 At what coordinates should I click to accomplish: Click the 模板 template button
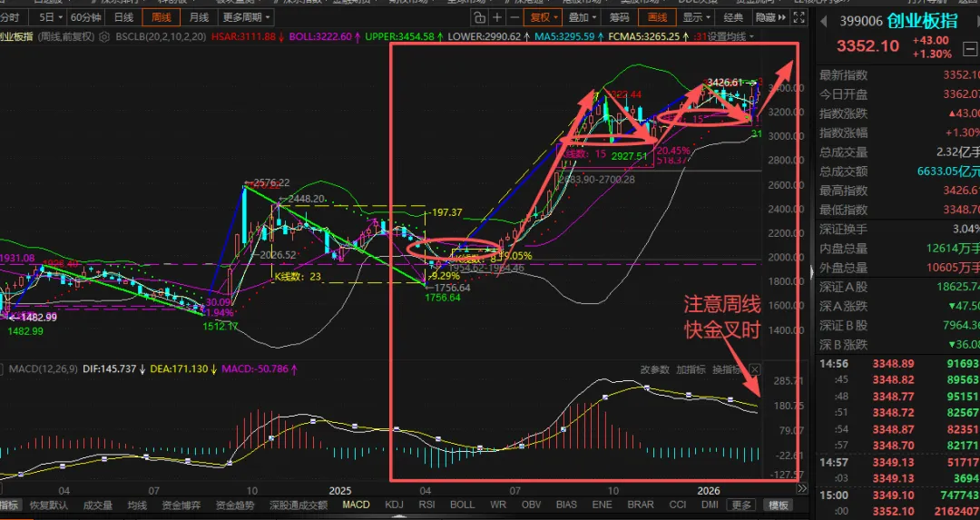(779, 505)
